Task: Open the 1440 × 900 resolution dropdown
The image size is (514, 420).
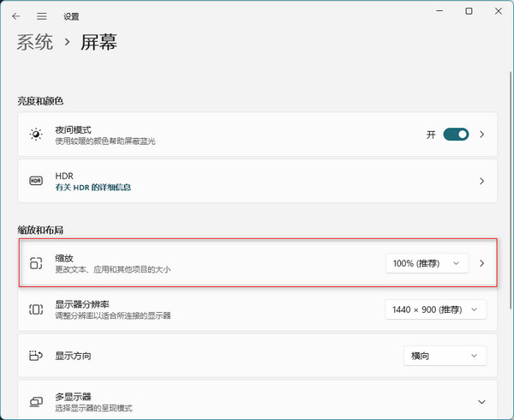Action: [436, 309]
